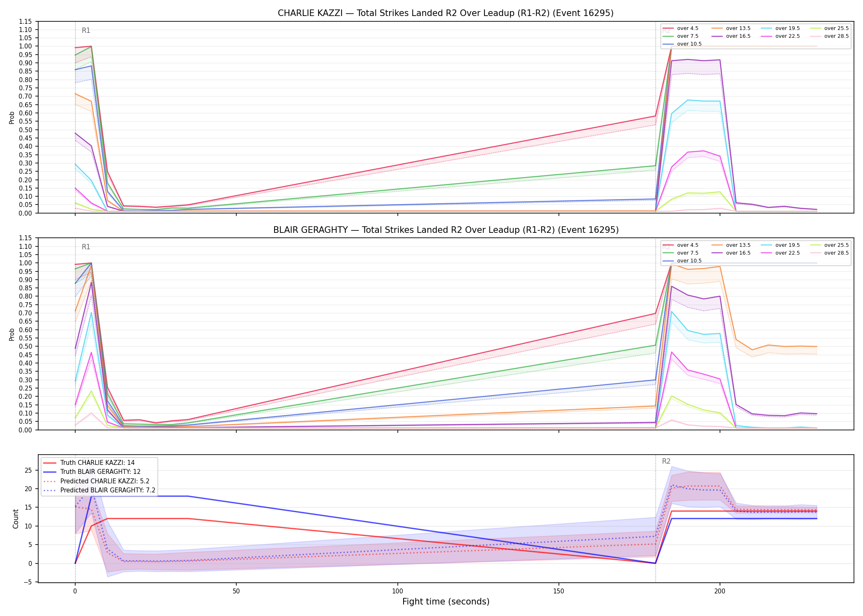Click 'over 25.5' legend entry in top chart
The image size is (863, 616).
click(829, 28)
